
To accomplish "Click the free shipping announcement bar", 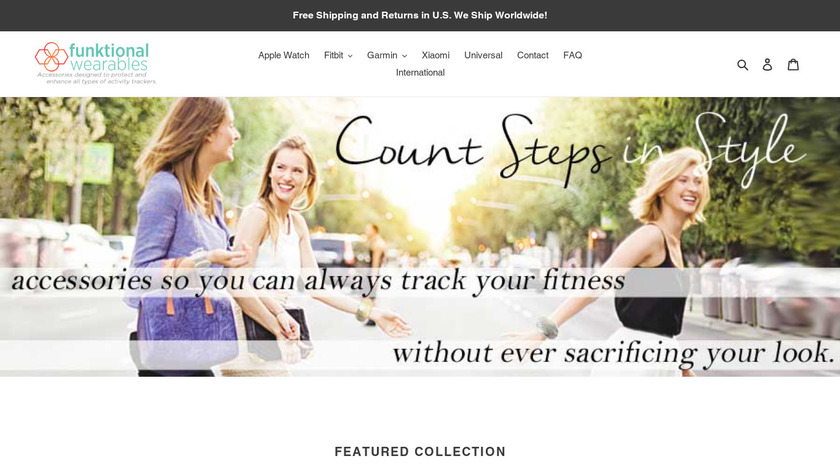I will (420, 15).
